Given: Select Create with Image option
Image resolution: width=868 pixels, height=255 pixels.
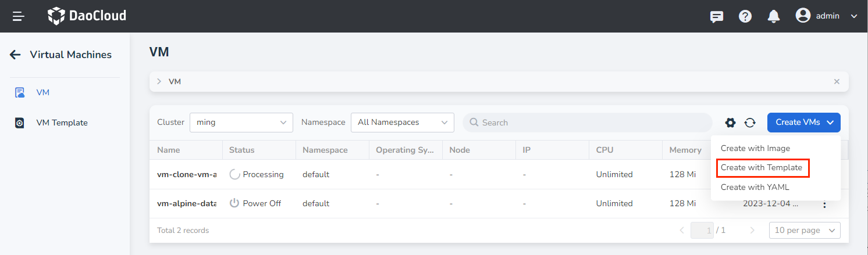Looking at the screenshot, I should pos(755,148).
